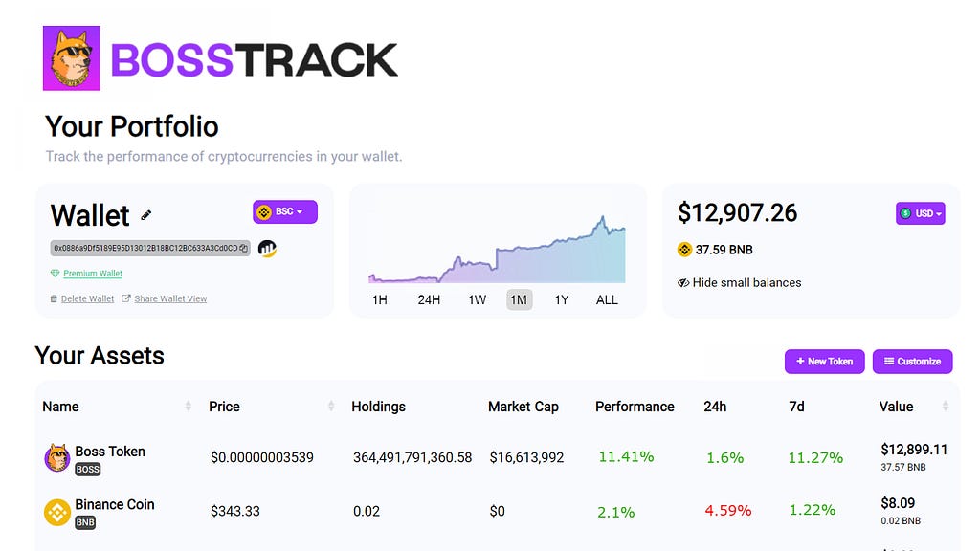Show the ALL time chart range
This screenshot has width=980, height=551.
tap(607, 299)
